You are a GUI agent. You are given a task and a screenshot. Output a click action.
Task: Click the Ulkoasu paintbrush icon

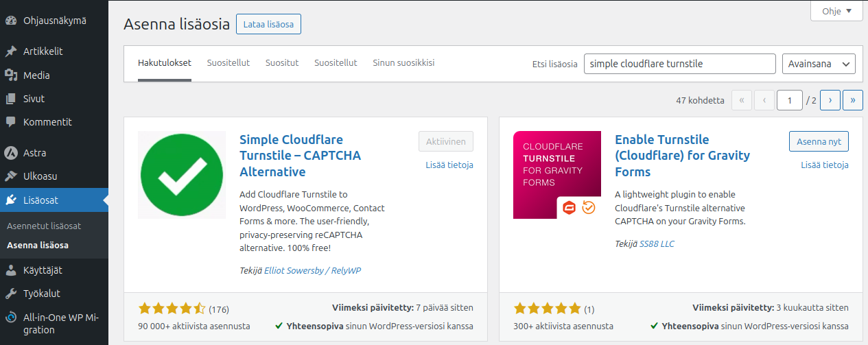(x=10, y=176)
